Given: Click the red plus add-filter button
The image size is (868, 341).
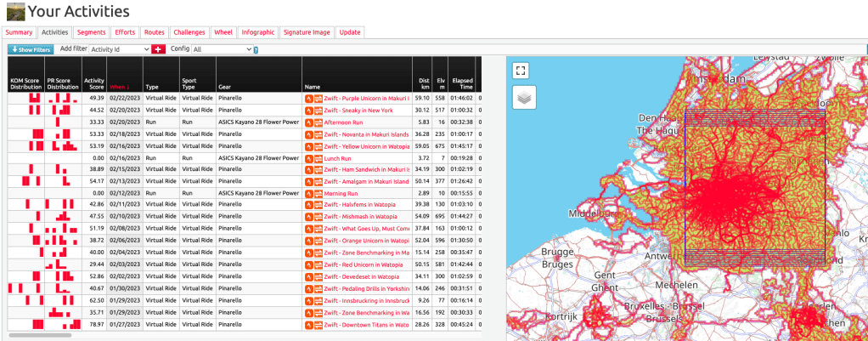Looking at the screenshot, I should [x=159, y=50].
